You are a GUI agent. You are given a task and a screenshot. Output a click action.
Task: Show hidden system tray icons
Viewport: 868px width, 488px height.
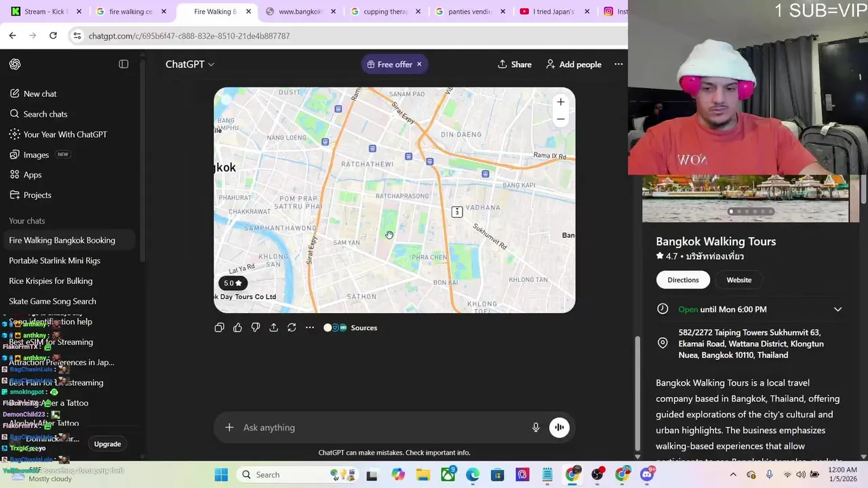point(733,474)
